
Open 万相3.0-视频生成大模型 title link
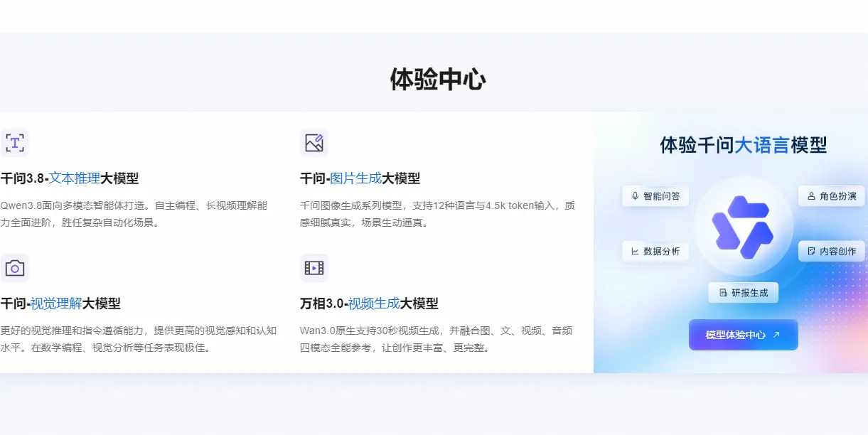(x=369, y=304)
